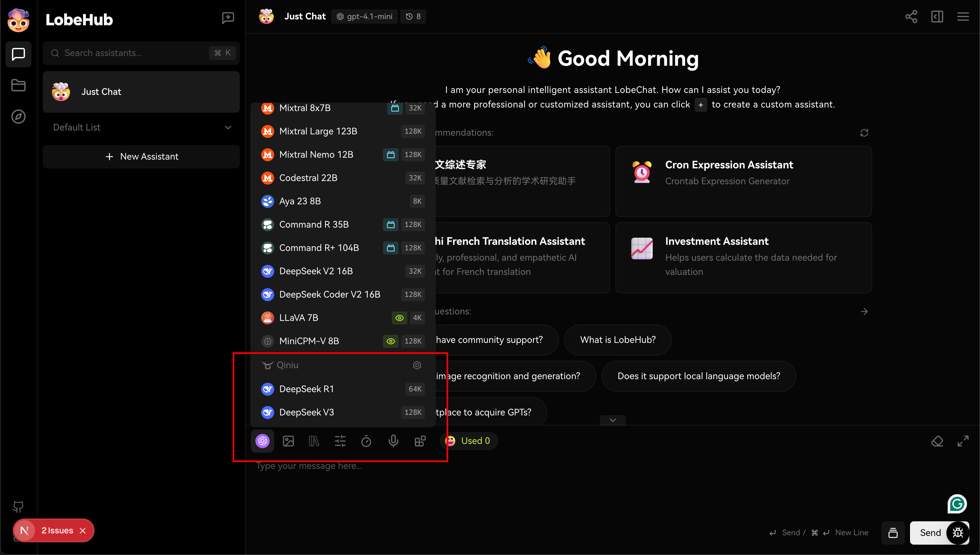Toggle the topic side panel icon

point(937,17)
